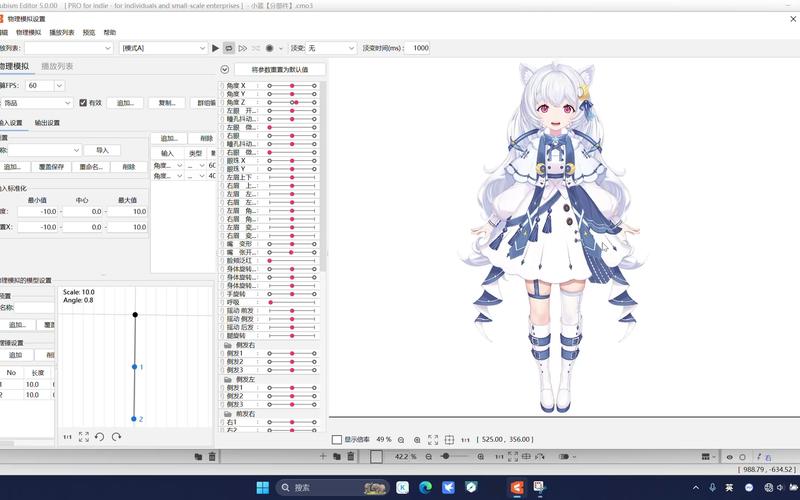Expand the circled chevron above the parameter list

point(224,69)
